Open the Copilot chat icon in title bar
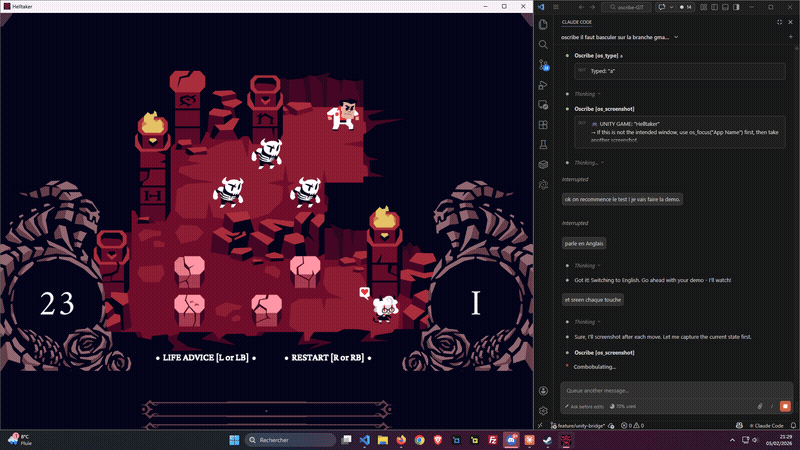This screenshot has height=450, width=800. (x=662, y=7)
